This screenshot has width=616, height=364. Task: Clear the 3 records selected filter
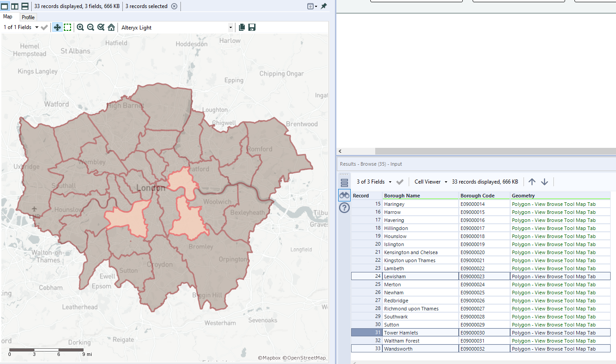tap(174, 6)
